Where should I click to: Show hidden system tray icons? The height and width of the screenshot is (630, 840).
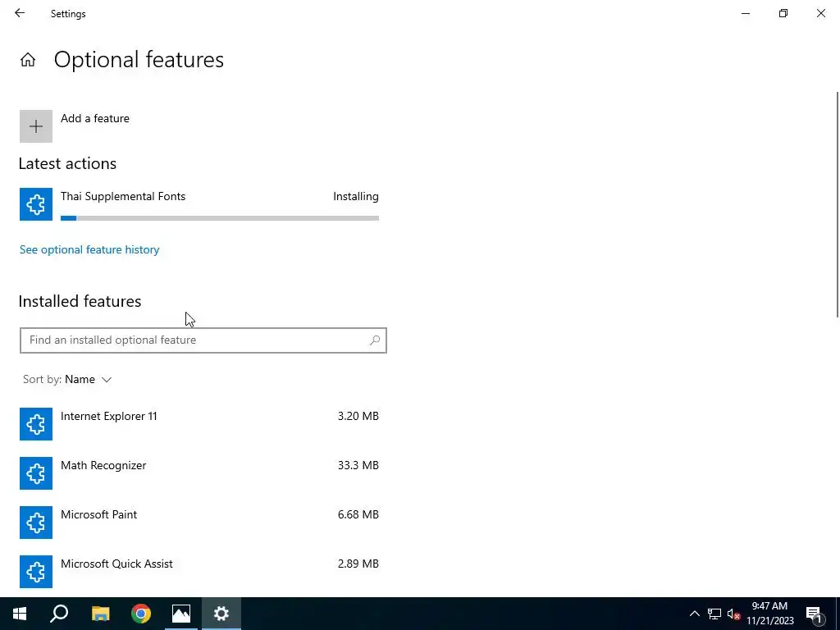(x=694, y=614)
